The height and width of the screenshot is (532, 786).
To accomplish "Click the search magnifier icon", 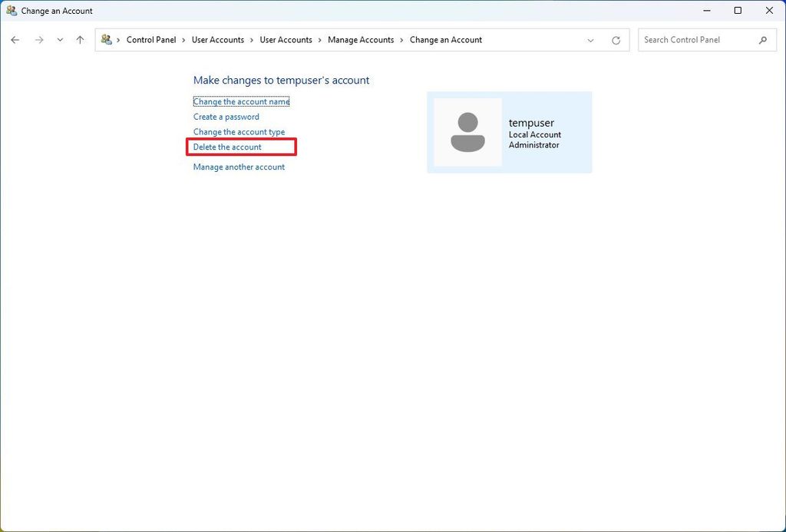I will [x=763, y=39].
